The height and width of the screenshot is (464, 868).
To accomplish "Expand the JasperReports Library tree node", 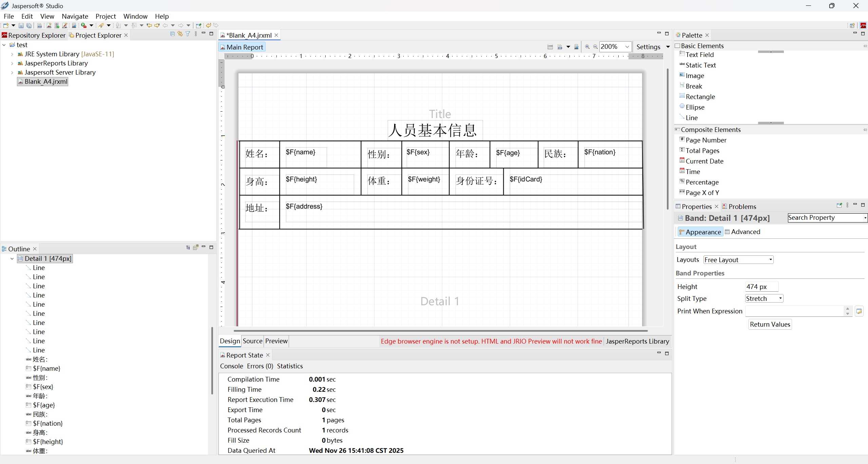I will pos(12,63).
